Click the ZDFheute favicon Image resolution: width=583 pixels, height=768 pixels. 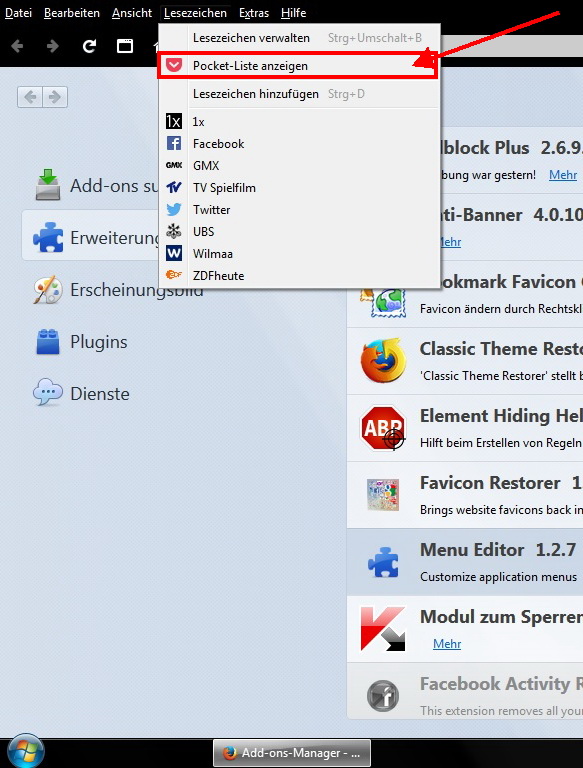point(174,275)
